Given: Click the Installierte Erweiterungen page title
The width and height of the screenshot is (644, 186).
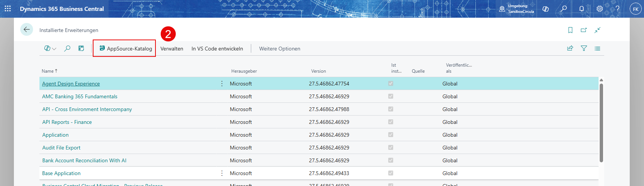Looking at the screenshot, I should click(69, 30).
